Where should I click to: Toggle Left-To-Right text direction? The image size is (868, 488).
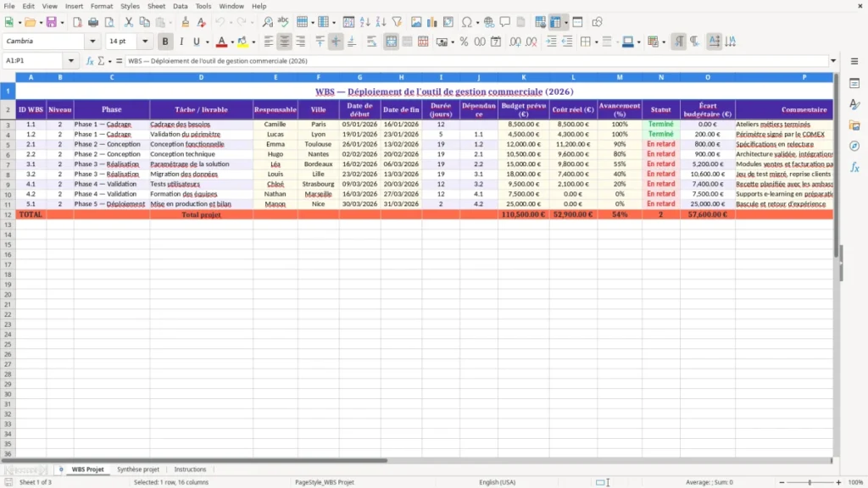click(679, 42)
